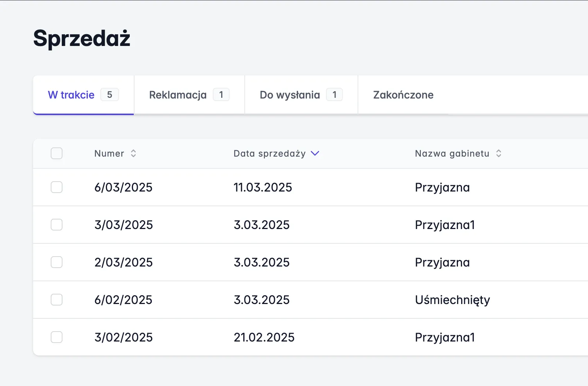Select the checkbox next to order 6/02/2025
This screenshot has height=386, width=588.
(x=57, y=300)
